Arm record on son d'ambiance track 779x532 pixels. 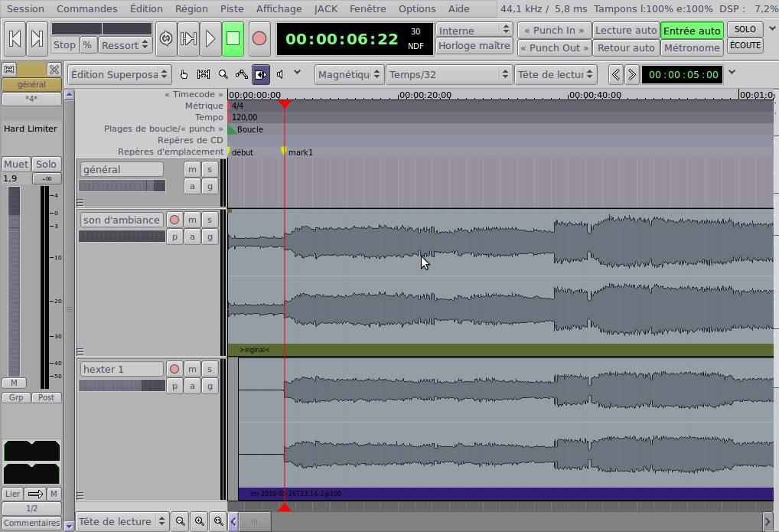coord(174,220)
